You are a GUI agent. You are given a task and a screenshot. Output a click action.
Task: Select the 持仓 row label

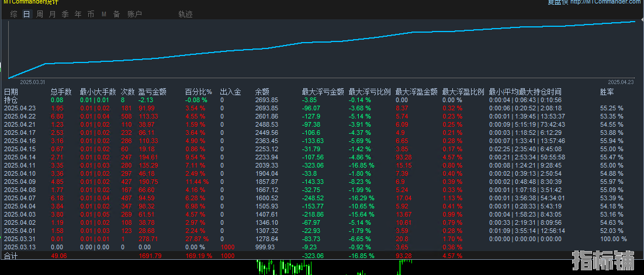(11, 100)
